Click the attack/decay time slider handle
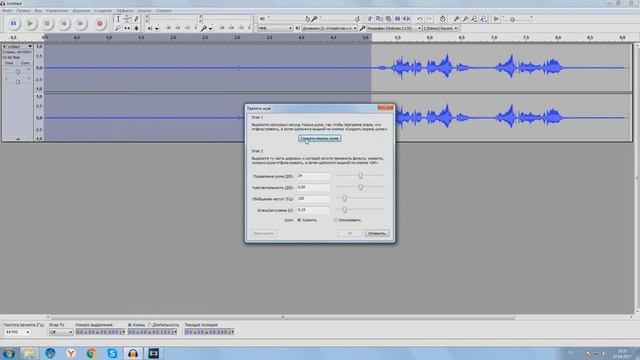640x360 pixels. click(344, 209)
